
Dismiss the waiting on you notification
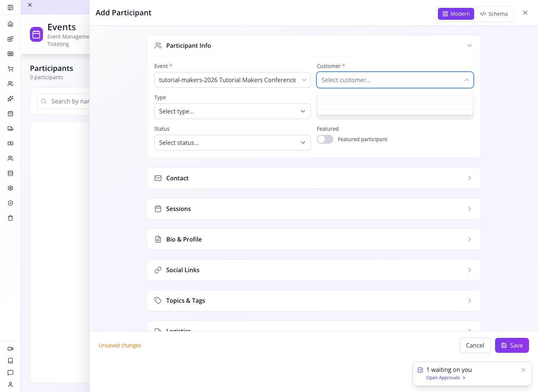523,370
